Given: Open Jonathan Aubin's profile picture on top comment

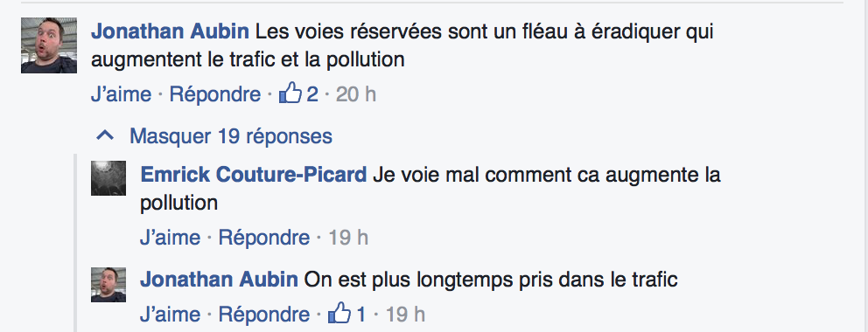Looking at the screenshot, I should tap(49, 45).
